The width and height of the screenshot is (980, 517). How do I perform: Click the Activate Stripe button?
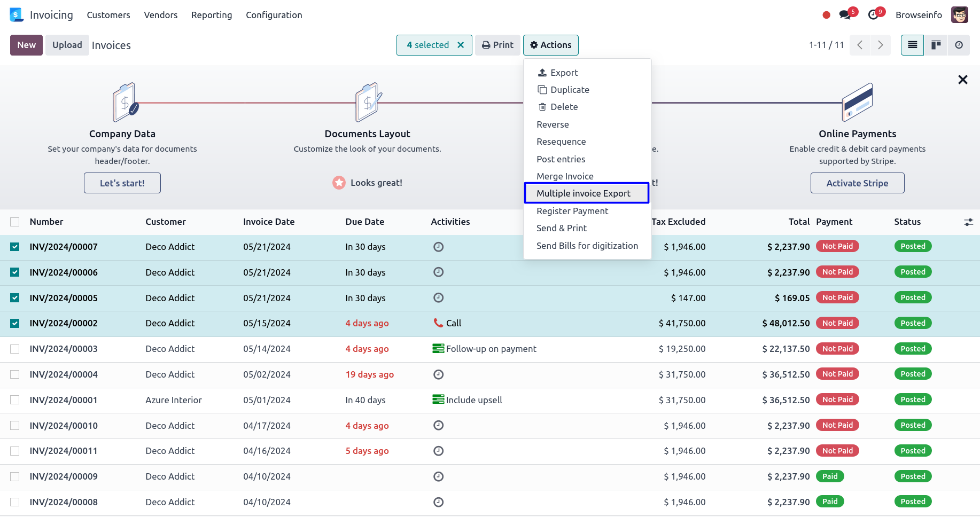[x=857, y=183]
